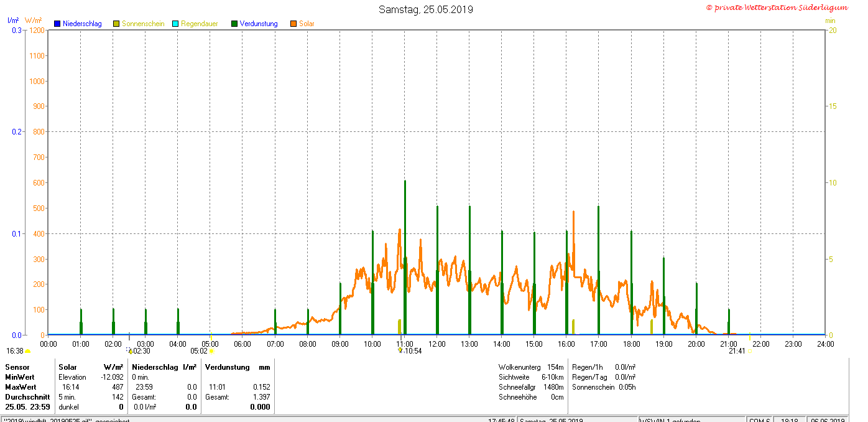
Task: Click the solar average value 142
Action: click(x=118, y=397)
